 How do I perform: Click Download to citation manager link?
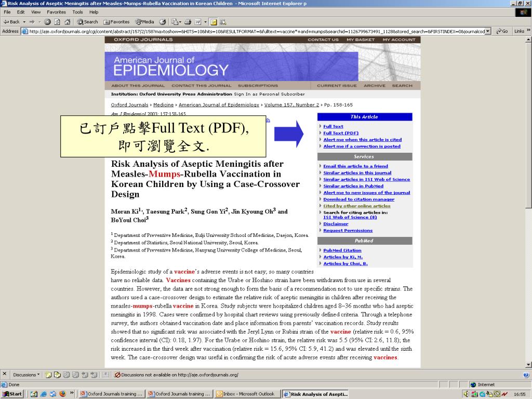tap(358, 199)
